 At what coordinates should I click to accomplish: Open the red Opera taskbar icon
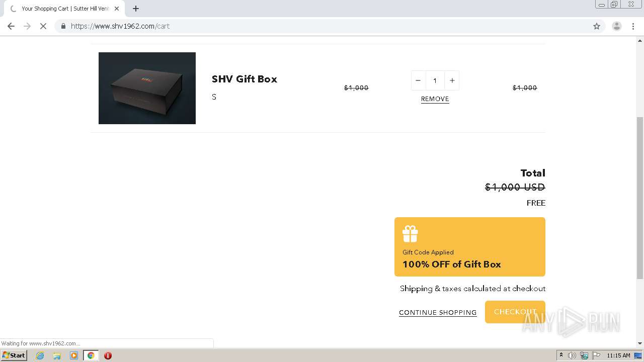pos(108,355)
